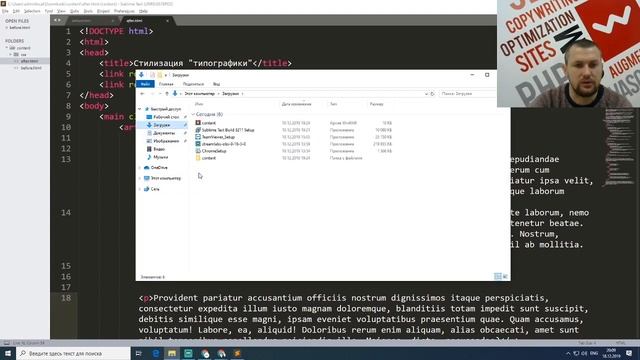
Task: Close the after.html tab
Action: coord(167,20)
